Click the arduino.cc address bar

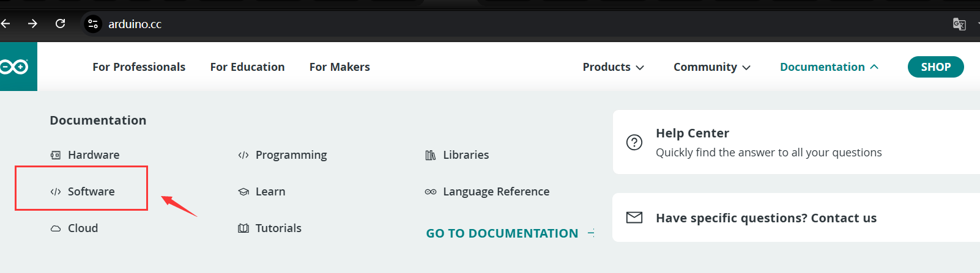(135, 24)
